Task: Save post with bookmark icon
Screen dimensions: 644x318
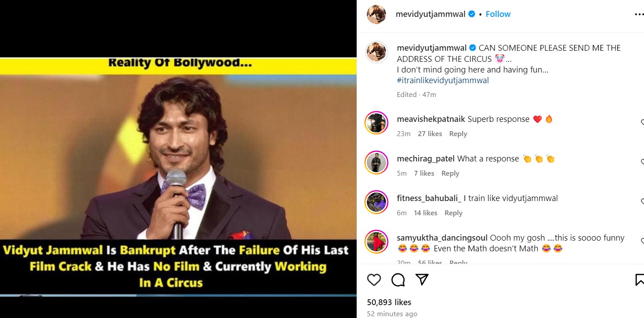Action: tap(640, 280)
